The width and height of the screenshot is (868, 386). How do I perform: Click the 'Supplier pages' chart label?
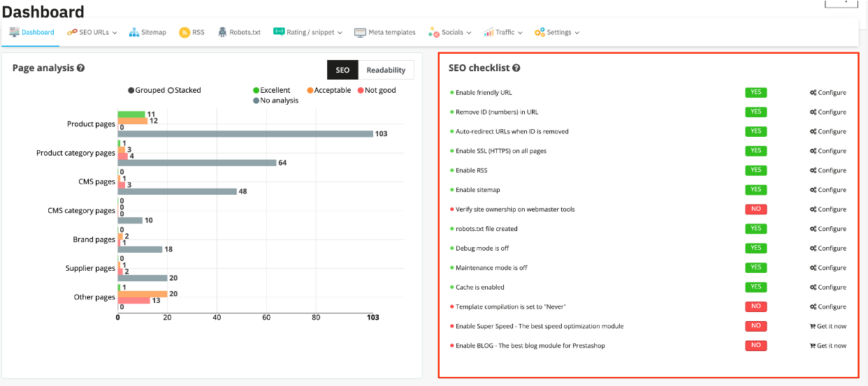tap(90, 268)
